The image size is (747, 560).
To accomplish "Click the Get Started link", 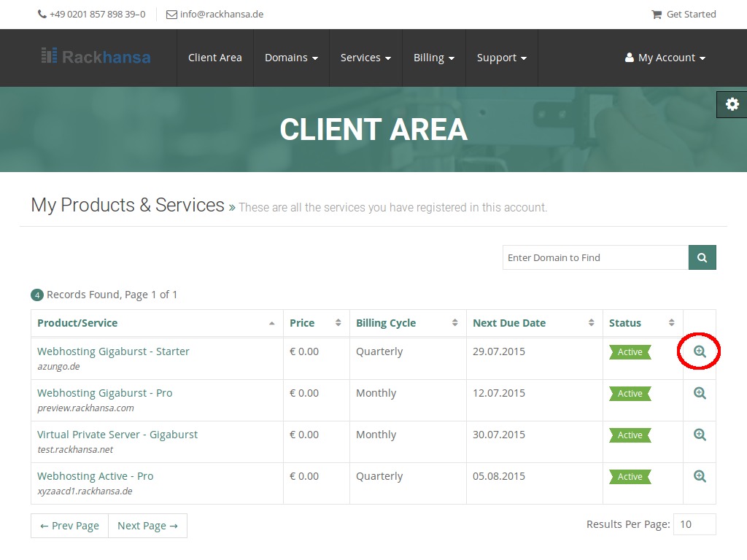I will click(x=691, y=15).
